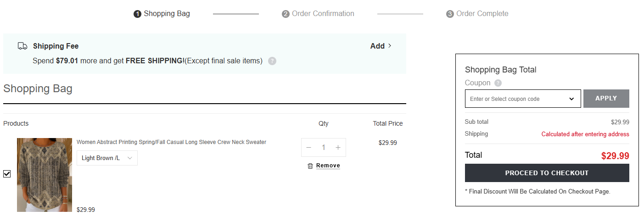Click the free shipping help question mark
This screenshot has height=216, width=644.
(x=272, y=61)
